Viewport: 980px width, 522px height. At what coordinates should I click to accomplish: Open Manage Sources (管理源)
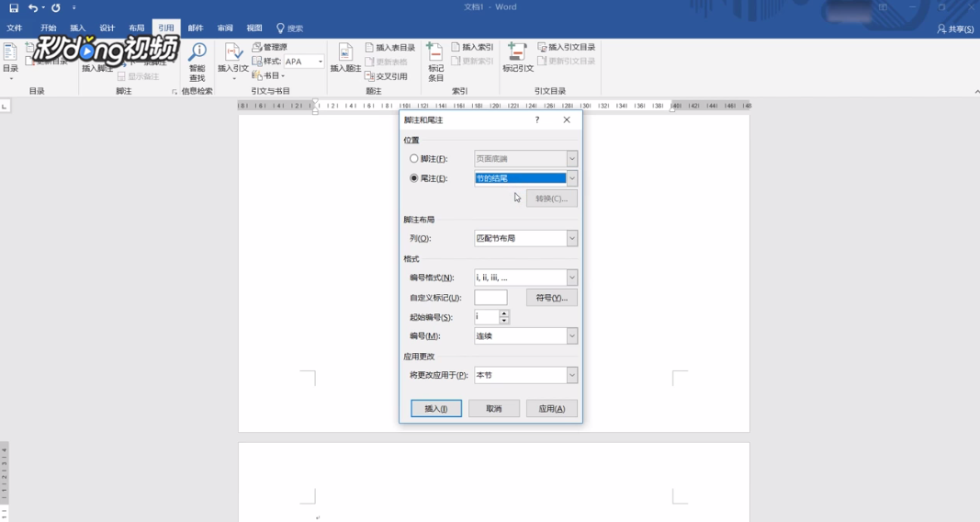(x=269, y=47)
